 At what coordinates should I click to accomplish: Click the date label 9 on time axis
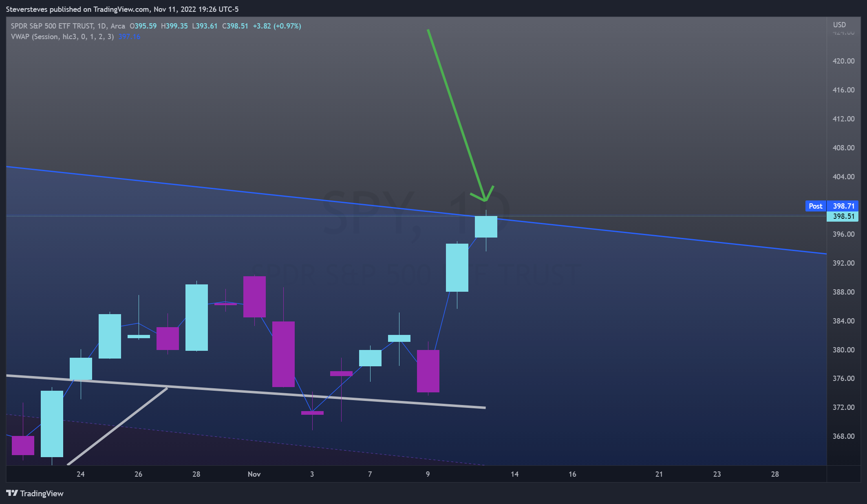coord(428,474)
